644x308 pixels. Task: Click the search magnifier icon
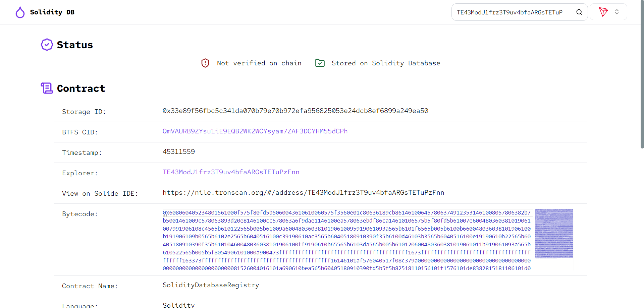579,12
